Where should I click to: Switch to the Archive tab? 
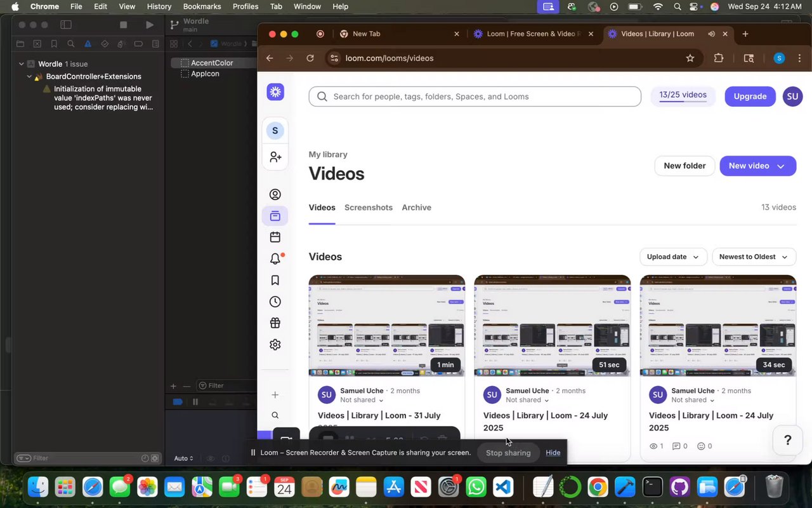click(417, 208)
